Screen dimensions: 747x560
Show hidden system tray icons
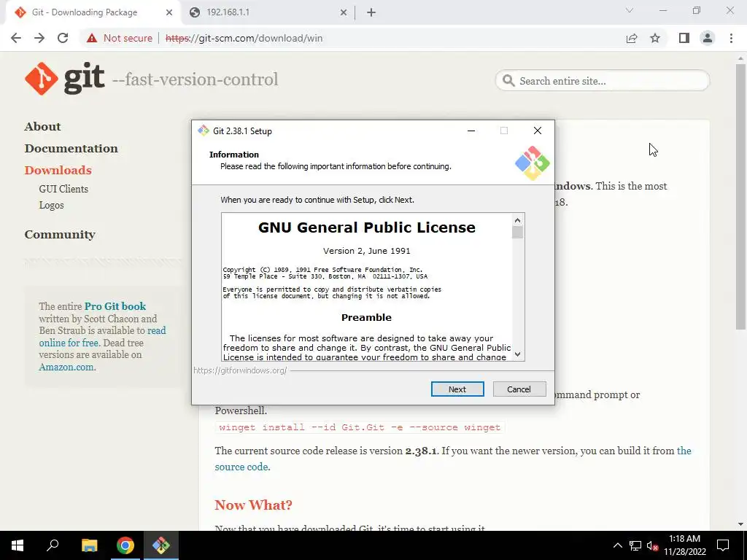click(x=617, y=545)
